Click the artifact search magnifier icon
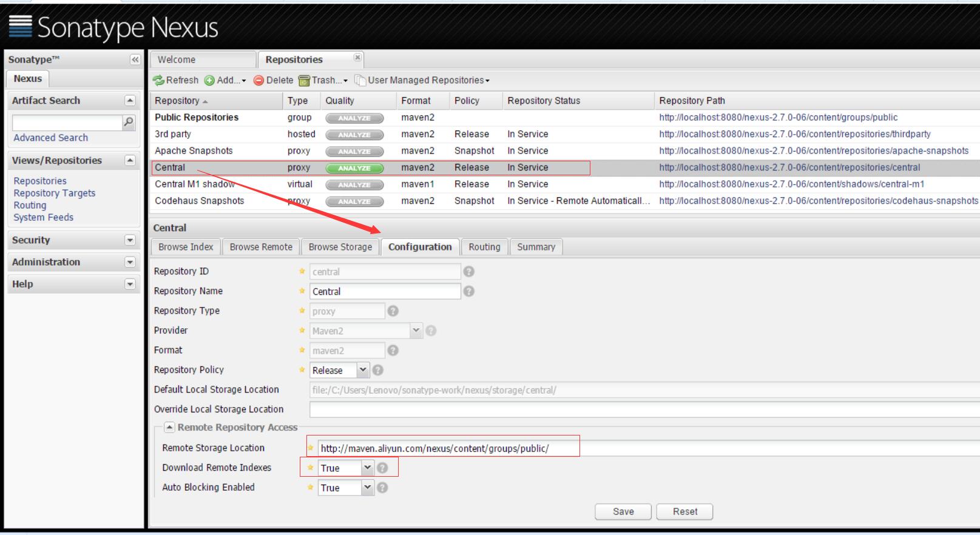Viewport: 980px width, 535px height. pyautogui.click(x=129, y=122)
